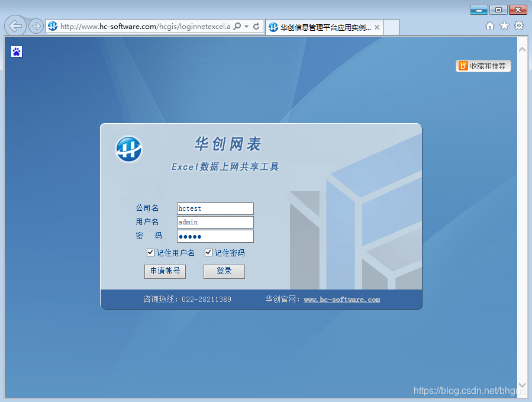Open the address bar dropdown arrow
The image size is (532, 402).
click(247, 26)
